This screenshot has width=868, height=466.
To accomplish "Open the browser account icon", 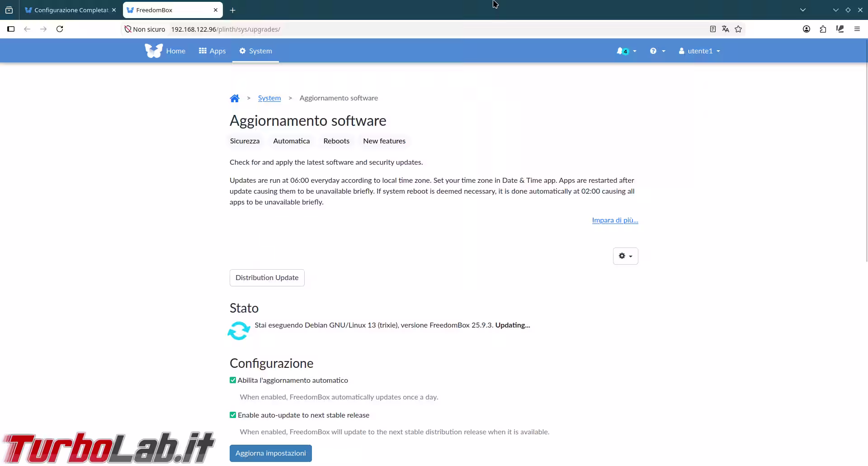I will tap(807, 29).
